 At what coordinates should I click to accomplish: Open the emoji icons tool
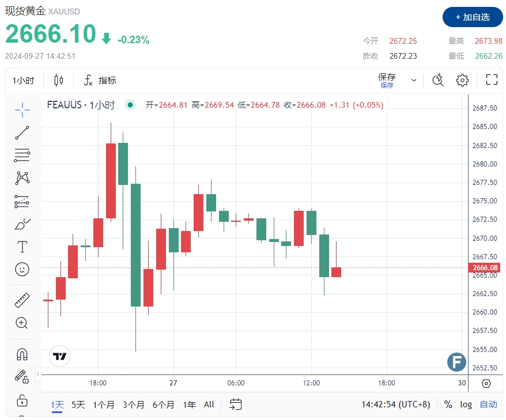click(22, 269)
